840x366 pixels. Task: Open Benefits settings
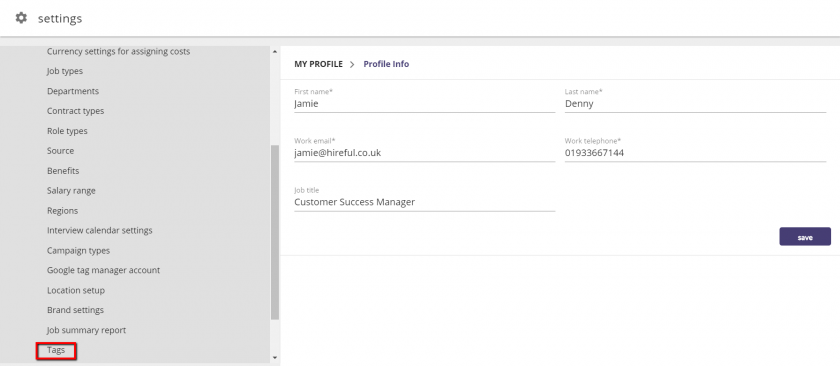tap(63, 171)
